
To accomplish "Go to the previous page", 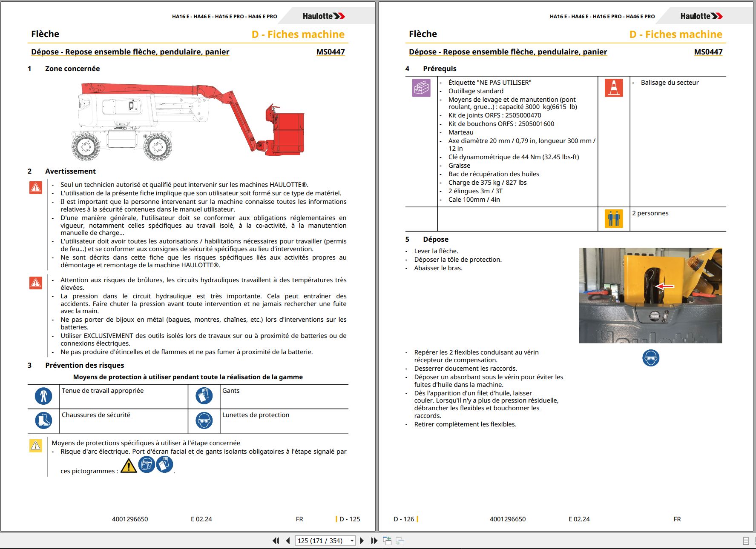I will pyautogui.click(x=288, y=540).
